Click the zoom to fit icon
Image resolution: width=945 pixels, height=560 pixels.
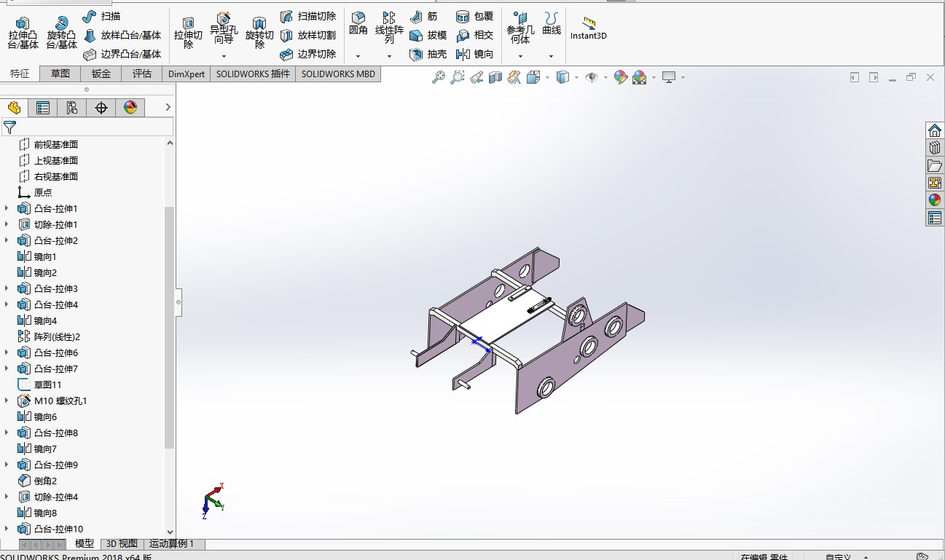click(439, 77)
